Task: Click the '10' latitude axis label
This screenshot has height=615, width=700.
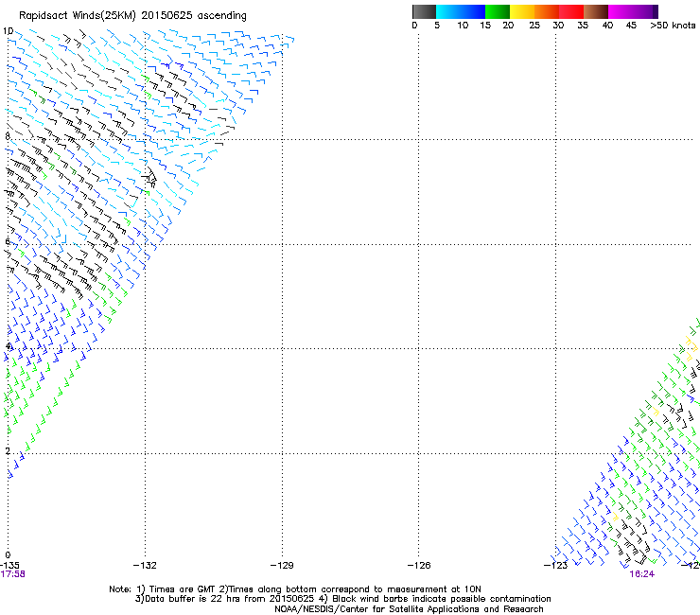Action: tap(8, 31)
